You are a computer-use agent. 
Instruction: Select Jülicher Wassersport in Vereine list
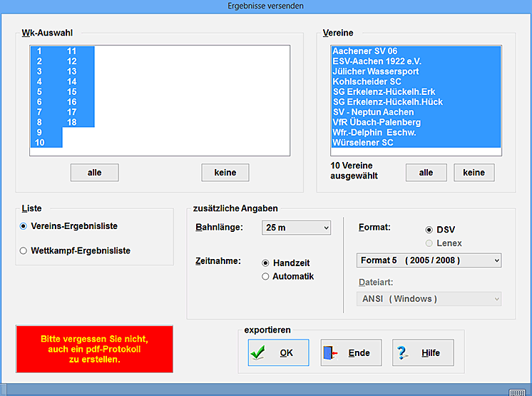click(x=376, y=71)
